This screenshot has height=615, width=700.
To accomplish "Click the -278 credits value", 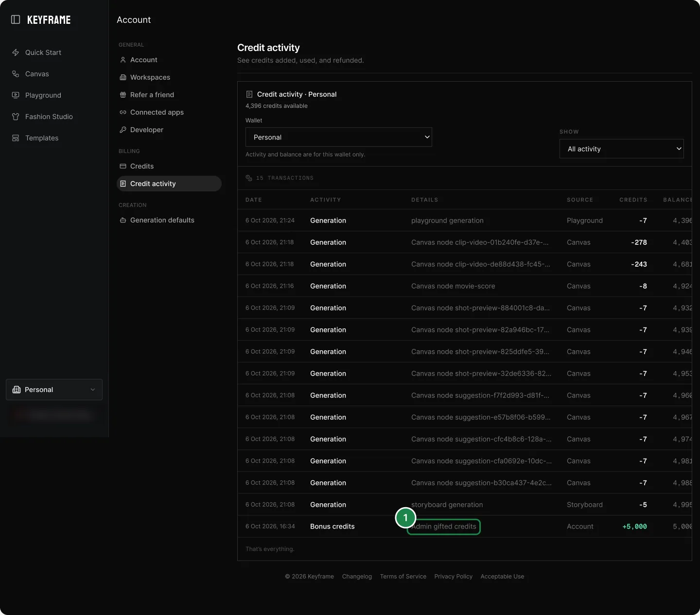I will (x=639, y=242).
